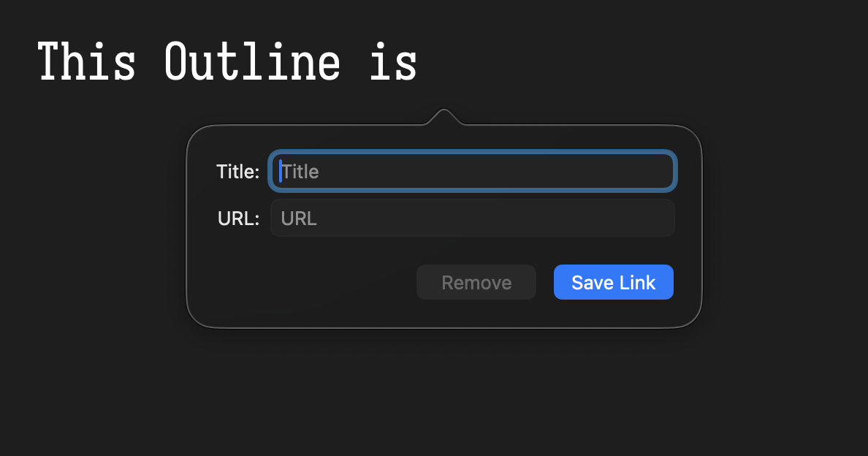Click the blinking cursor in Title field

pyautogui.click(x=281, y=171)
